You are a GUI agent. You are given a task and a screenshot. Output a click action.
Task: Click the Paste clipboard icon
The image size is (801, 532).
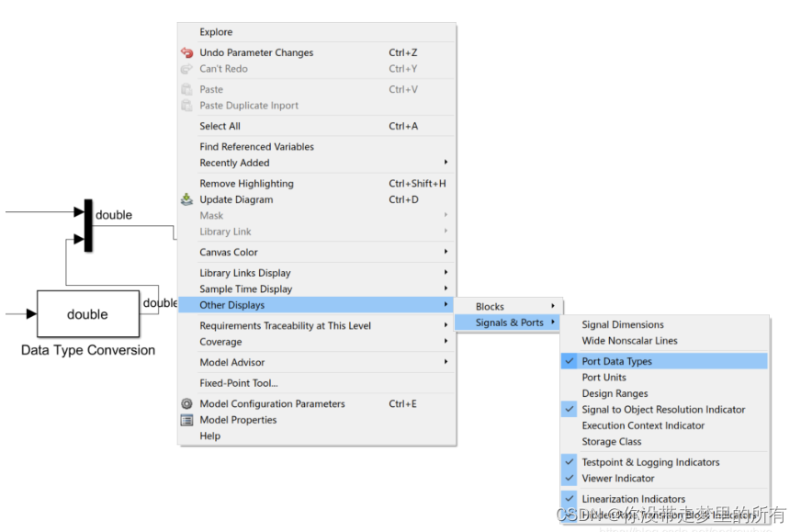187,89
